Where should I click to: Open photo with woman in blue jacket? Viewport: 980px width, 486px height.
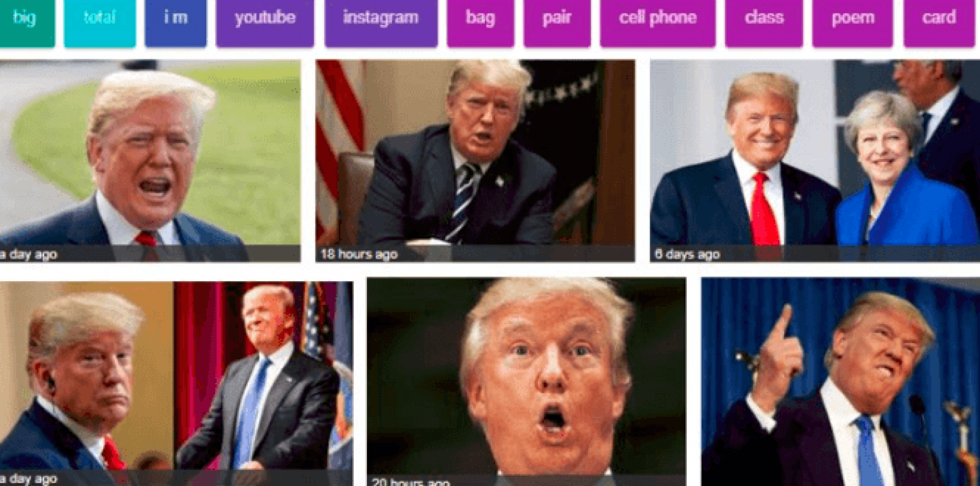815,161
